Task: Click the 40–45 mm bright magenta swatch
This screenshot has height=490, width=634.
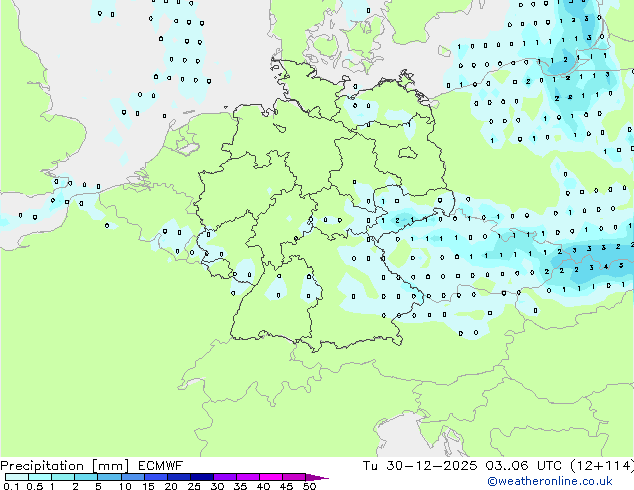Action: click(x=271, y=477)
